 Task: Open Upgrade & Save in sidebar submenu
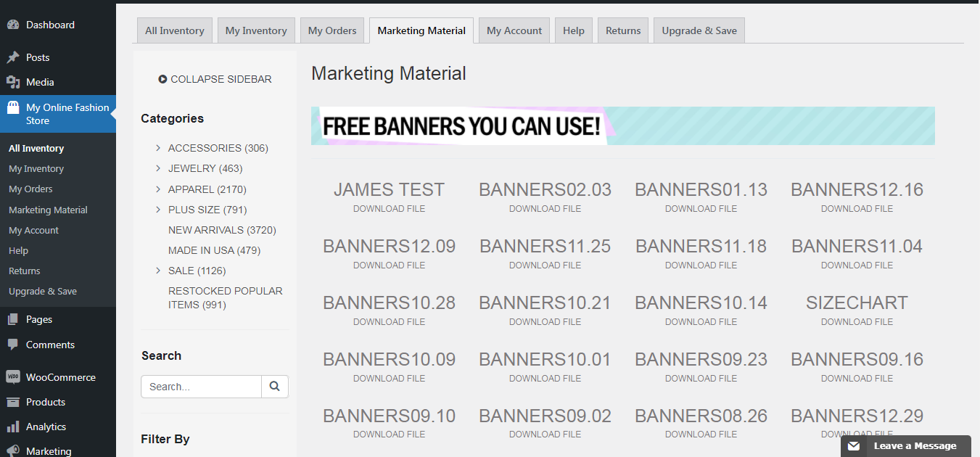point(43,291)
